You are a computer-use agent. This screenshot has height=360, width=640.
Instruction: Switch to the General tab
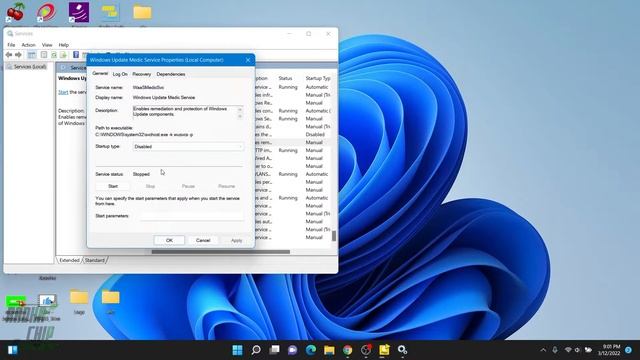(100, 73)
